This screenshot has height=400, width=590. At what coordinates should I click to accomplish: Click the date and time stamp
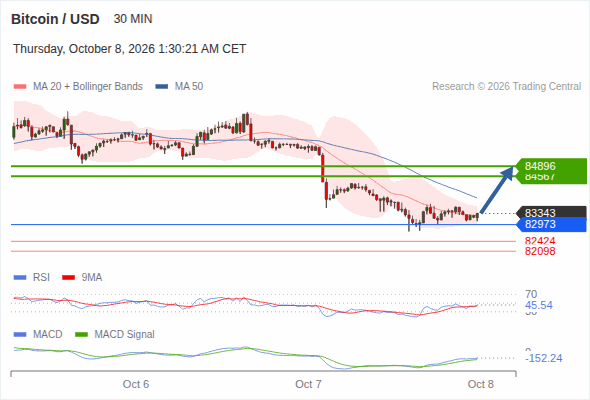[129, 49]
